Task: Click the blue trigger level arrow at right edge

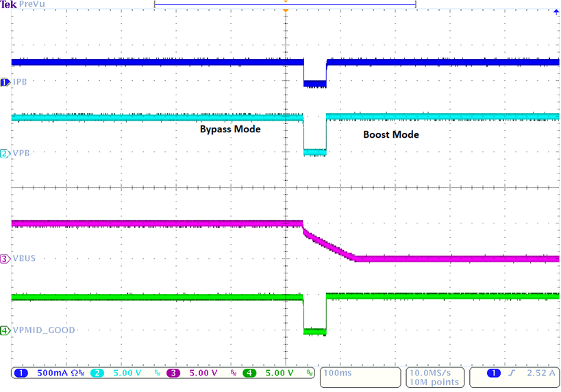Action: point(556,12)
